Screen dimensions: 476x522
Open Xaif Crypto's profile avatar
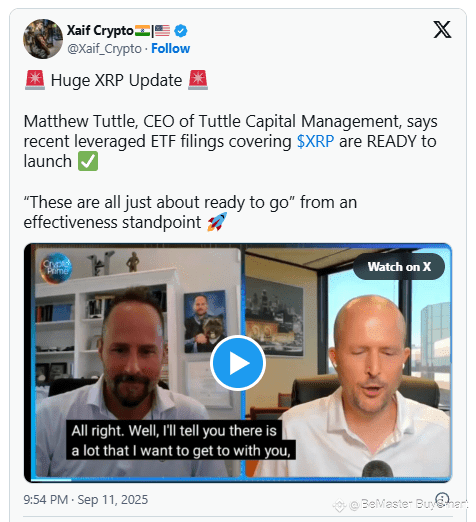(x=43, y=39)
